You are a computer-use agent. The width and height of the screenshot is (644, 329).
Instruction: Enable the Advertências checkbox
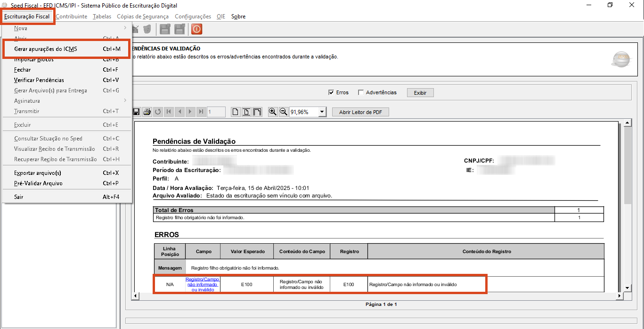(x=361, y=92)
